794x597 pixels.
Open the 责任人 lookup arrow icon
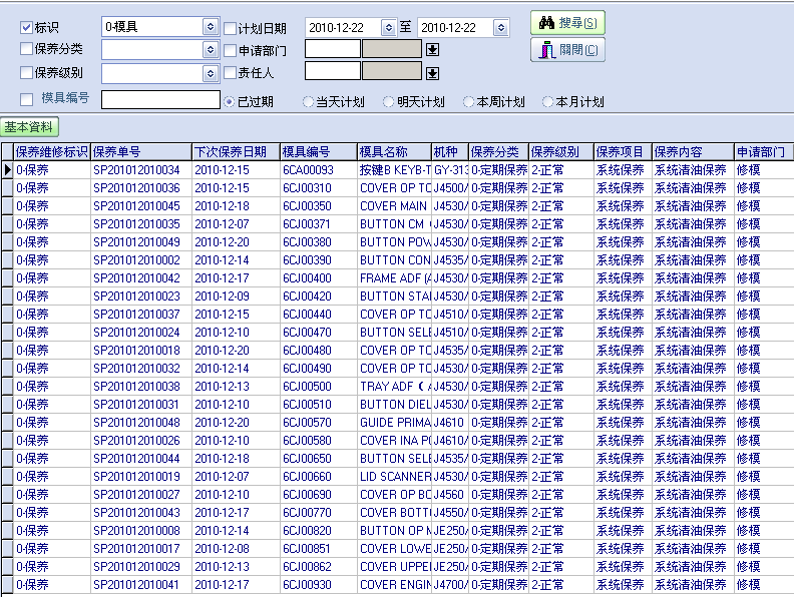(x=432, y=73)
